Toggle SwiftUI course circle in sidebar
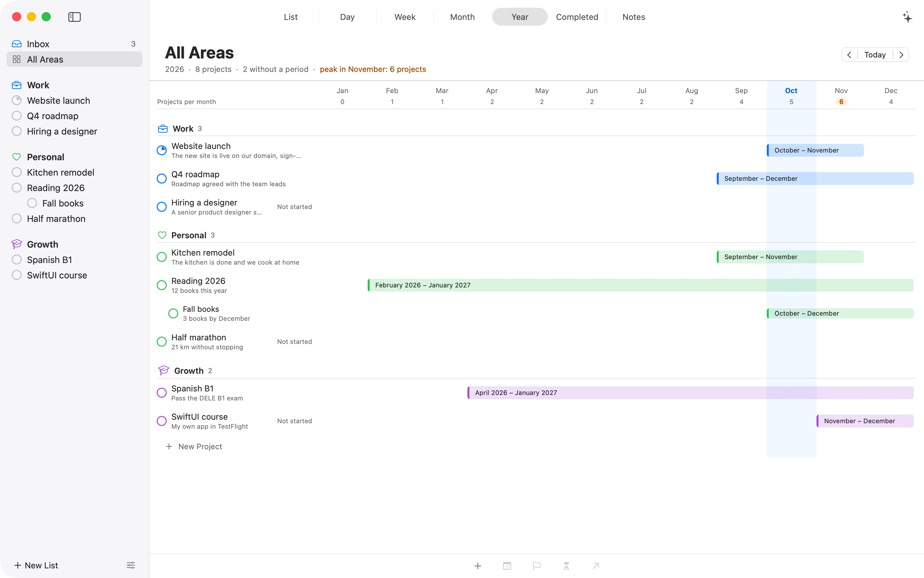924x578 pixels. click(16, 275)
